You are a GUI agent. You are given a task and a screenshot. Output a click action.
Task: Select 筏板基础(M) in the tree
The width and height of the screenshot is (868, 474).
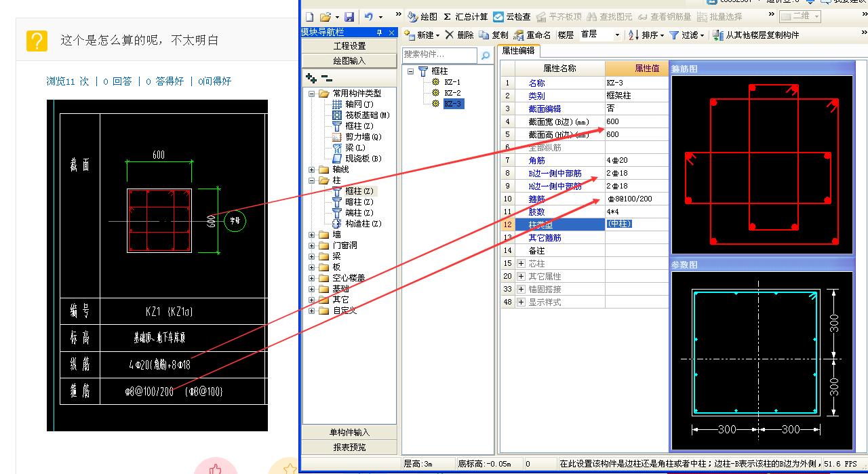click(361, 115)
